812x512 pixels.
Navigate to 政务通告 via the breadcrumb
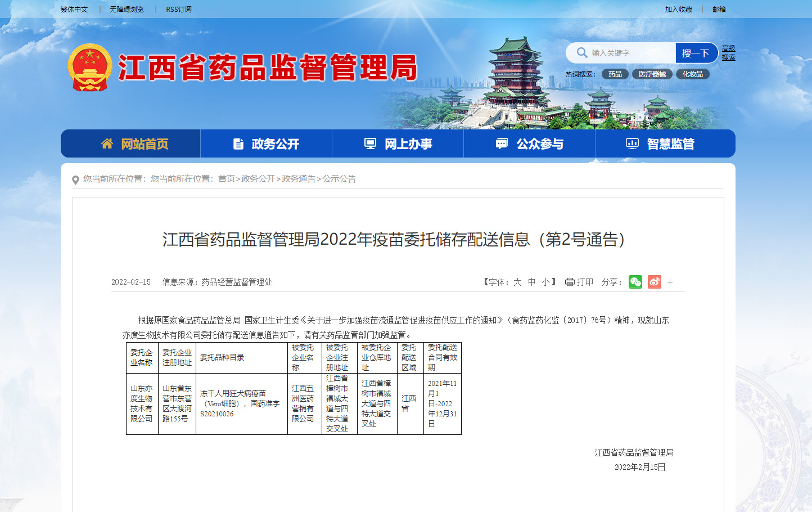point(300,179)
